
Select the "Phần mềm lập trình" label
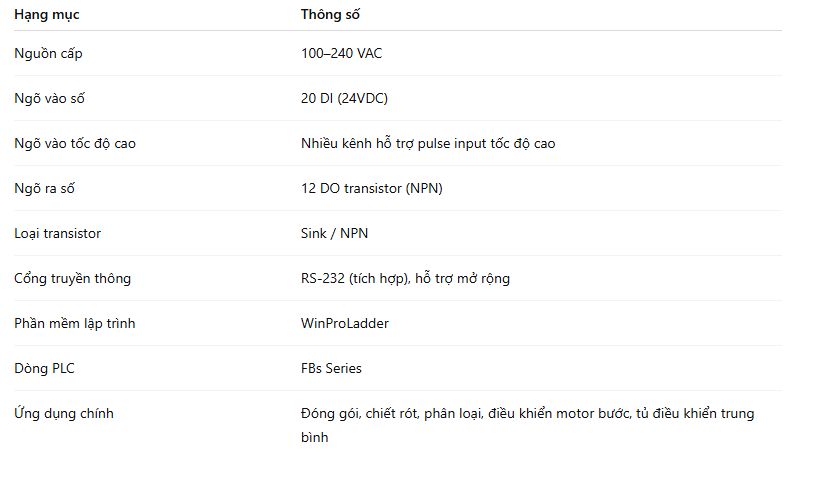click(75, 323)
